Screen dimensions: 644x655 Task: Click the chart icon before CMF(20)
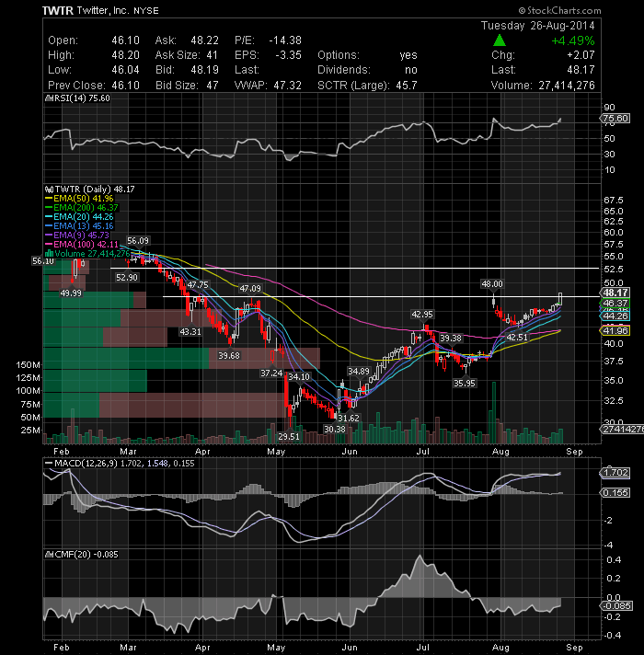[x=48, y=555]
